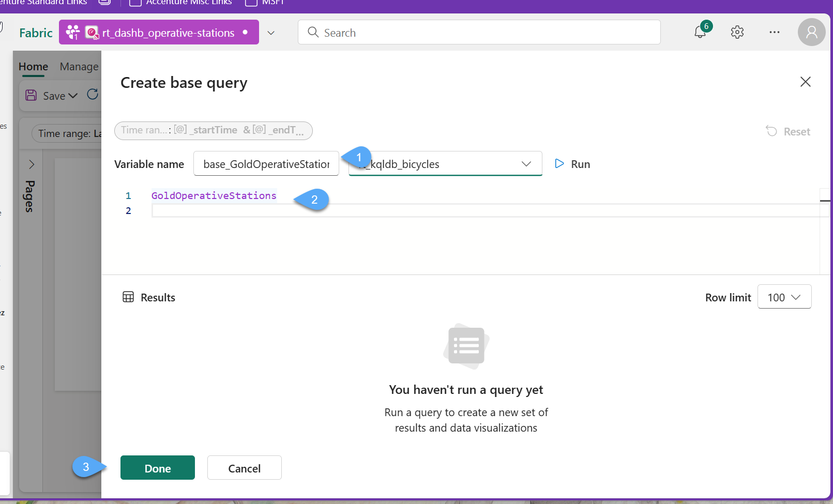This screenshot has width=833, height=504.
Task: Click into the Variable name text field
Action: [266, 164]
